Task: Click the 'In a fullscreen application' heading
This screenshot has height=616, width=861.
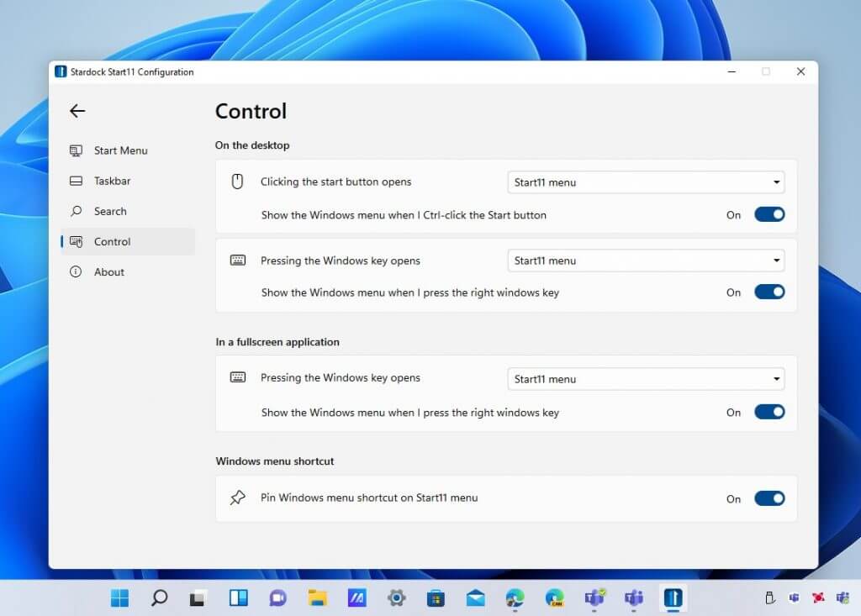Action: (x=277, y=342)
